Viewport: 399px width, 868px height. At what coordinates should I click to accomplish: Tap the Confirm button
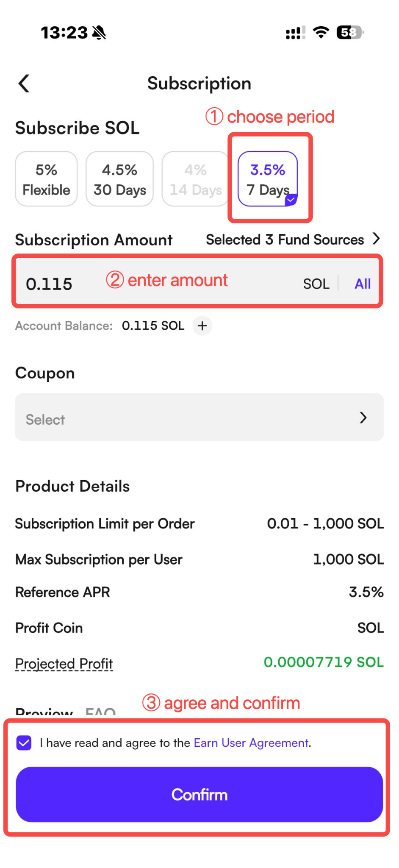point(199,795)
